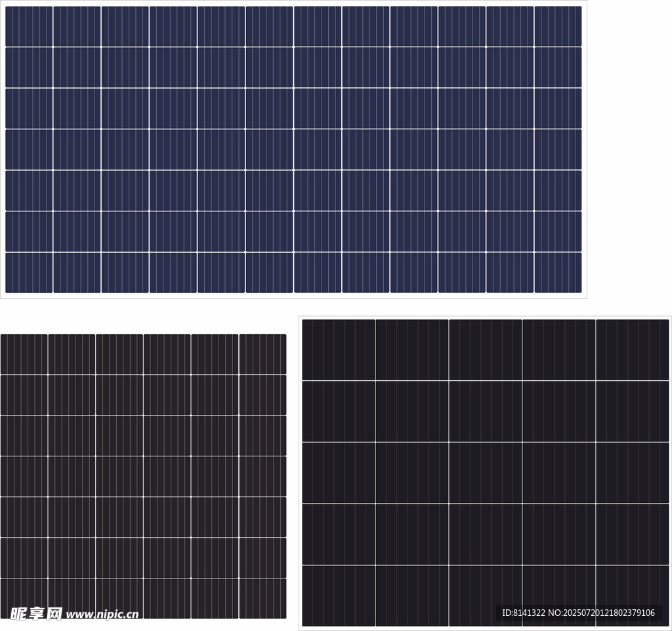Click the top-right cell of the 5x5 black panel

(x=632, y=350)
